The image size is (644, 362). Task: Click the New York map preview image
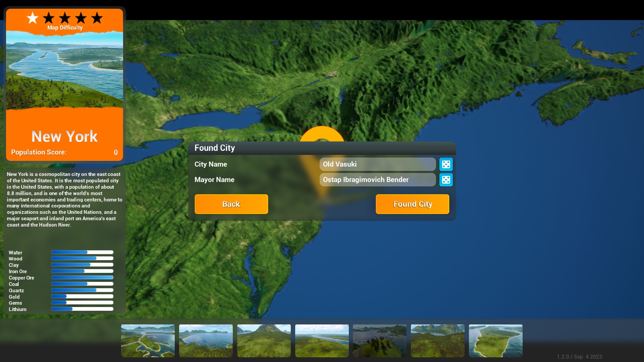tap(64, 70)
